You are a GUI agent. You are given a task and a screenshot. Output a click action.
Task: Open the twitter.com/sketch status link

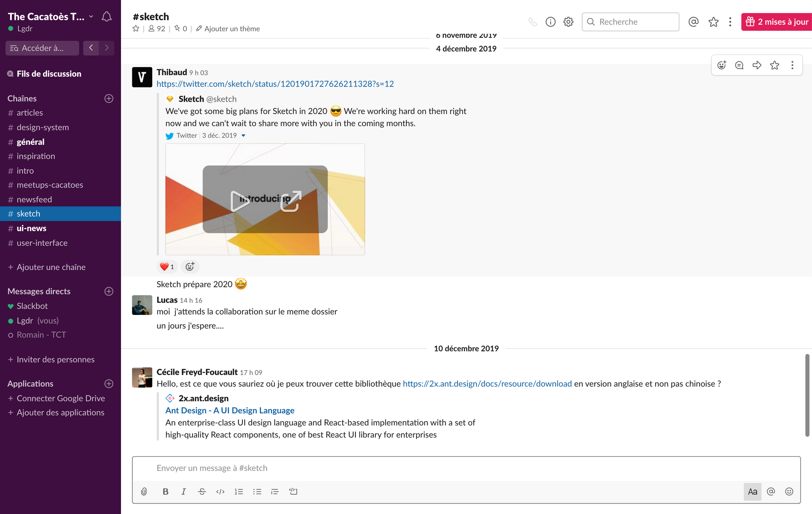click(275, 84)
